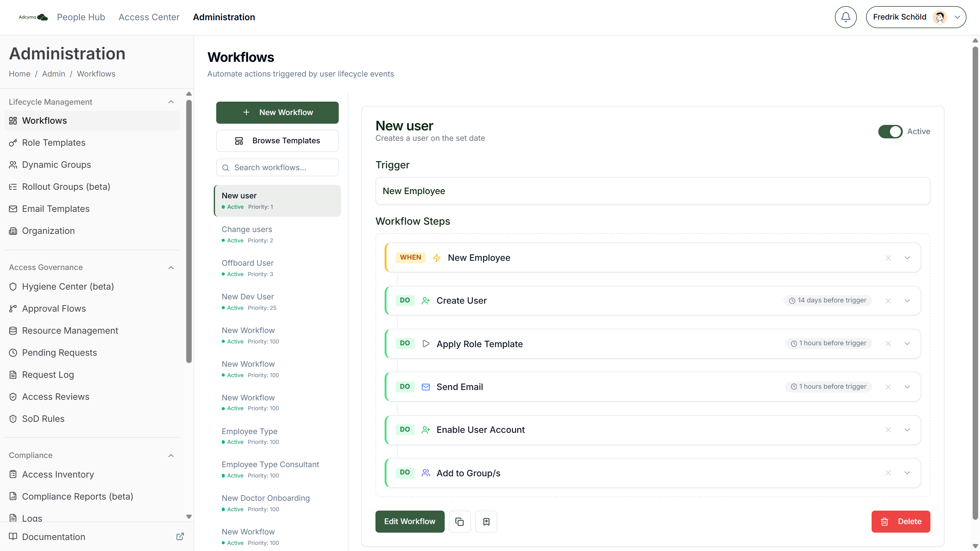980x551 pixels.
Task: Collapse the Lifecycle Management section
Action: coord(171,102)
